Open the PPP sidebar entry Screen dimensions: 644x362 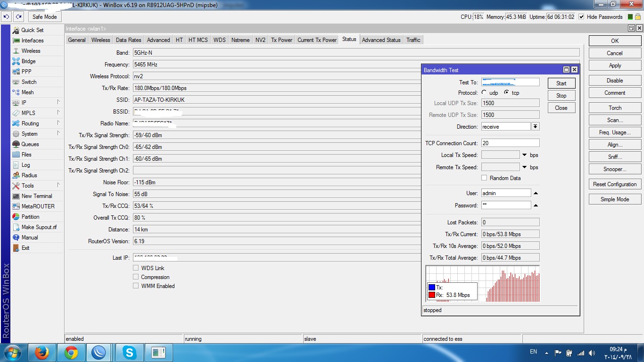(26, 71)
